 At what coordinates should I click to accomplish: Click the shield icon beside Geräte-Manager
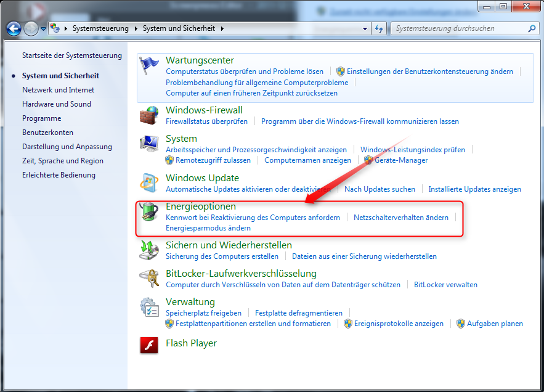coord(368,160)
